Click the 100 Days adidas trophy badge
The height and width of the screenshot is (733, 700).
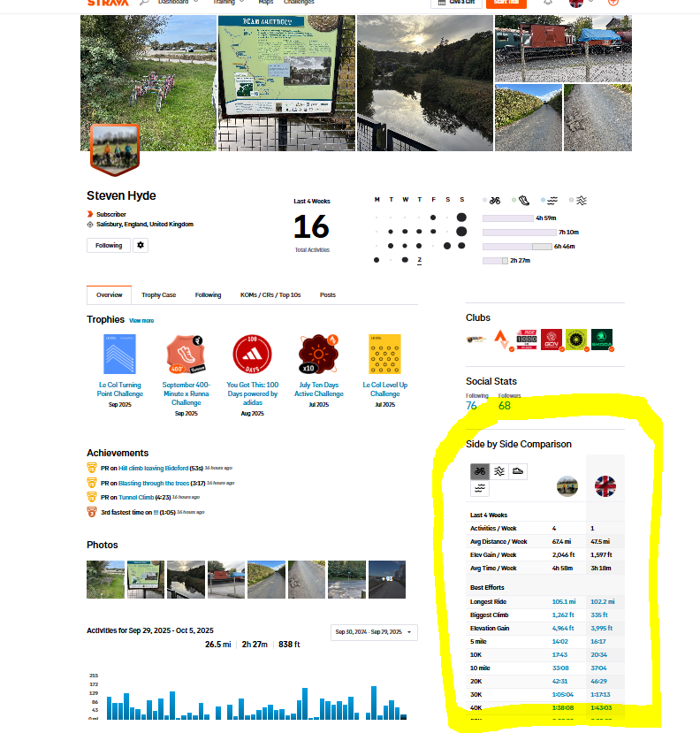(x=252, y=355)
